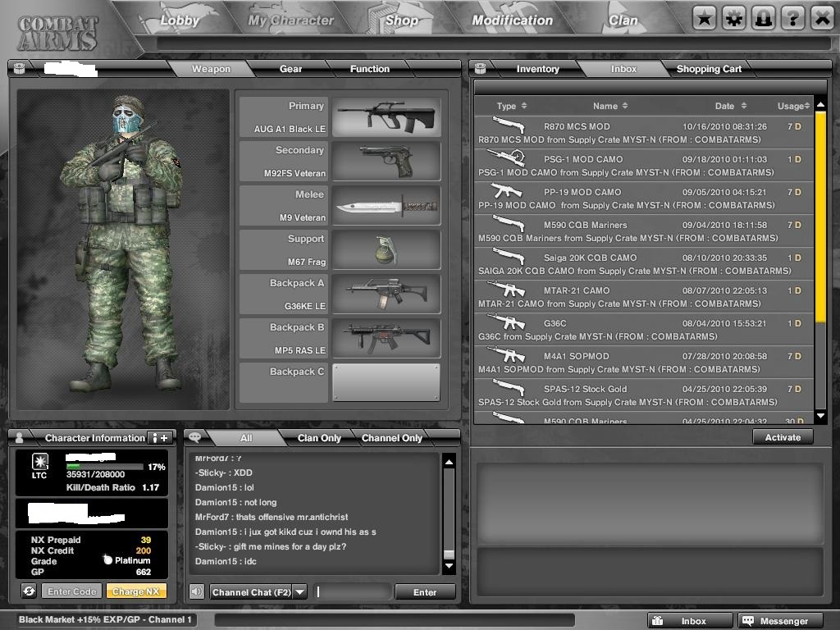
Task: Click the Activate button
Action: click(782, 437)
